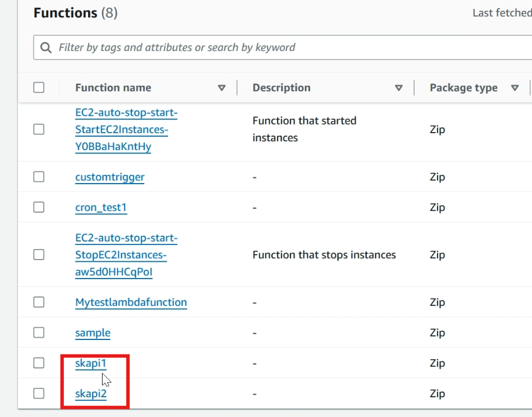This screenshot has height=417, width=532.
Task: Check the sample function checkbox
Action: coord(39,332)
